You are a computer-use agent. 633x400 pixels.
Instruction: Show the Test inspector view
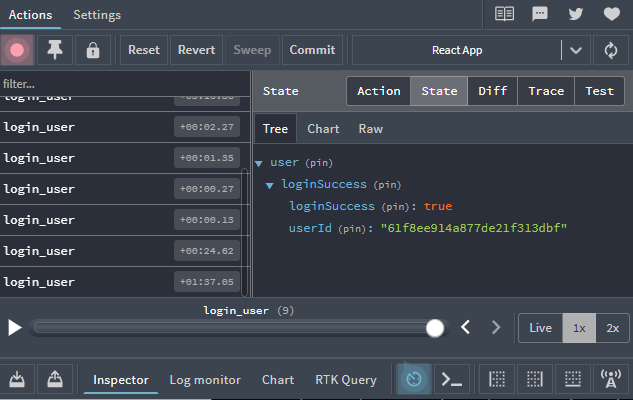(599, 91)
